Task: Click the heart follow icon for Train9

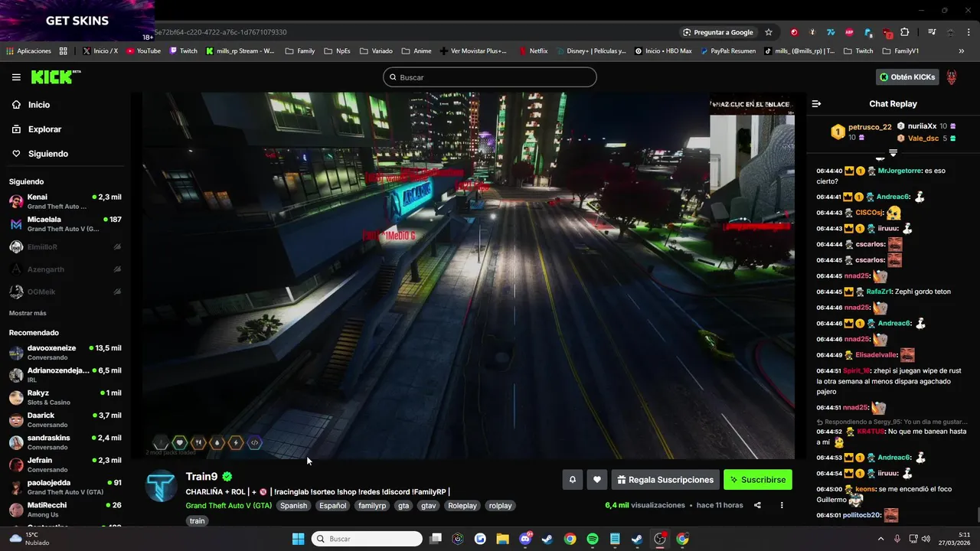Action: 597,480
